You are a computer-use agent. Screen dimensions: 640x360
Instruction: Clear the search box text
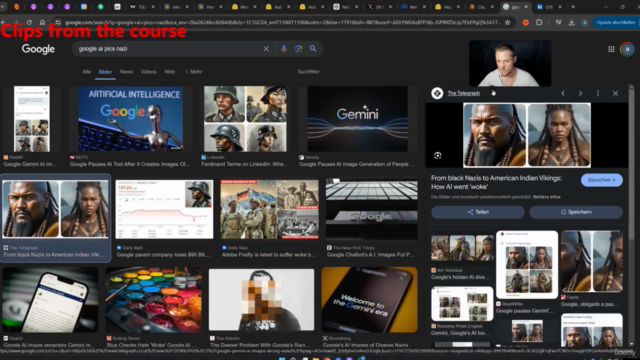pos(266,49)
